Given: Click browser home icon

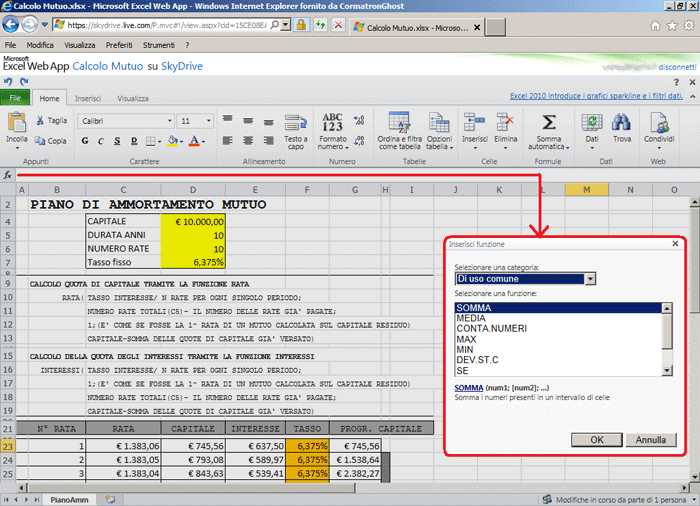Looking at the screenshot, I should [x=655, y=26].
